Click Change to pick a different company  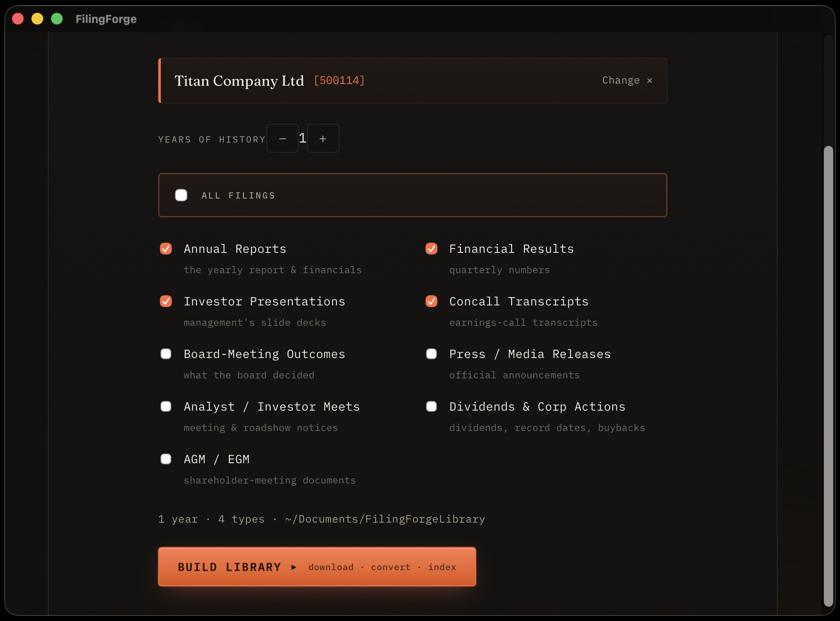pyautogui.click(x=627, y=80)
